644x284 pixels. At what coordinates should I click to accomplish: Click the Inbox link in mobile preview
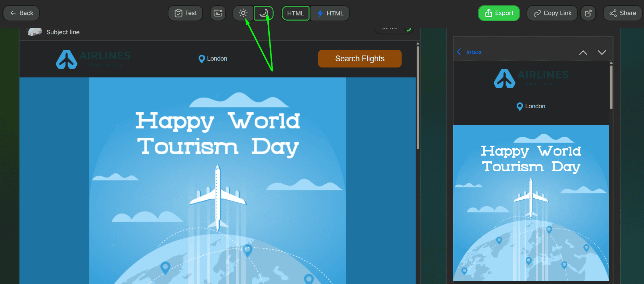coord(474,52)
